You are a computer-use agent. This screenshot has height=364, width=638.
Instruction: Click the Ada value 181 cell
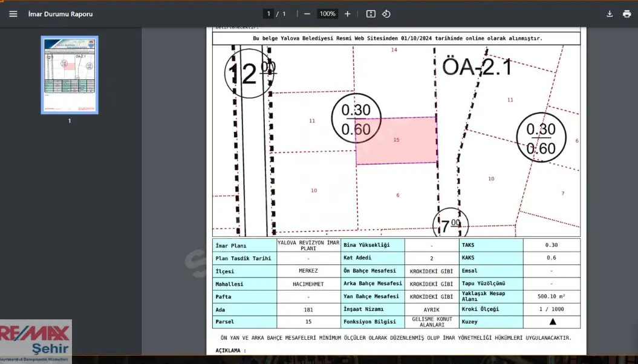point(308,310)
